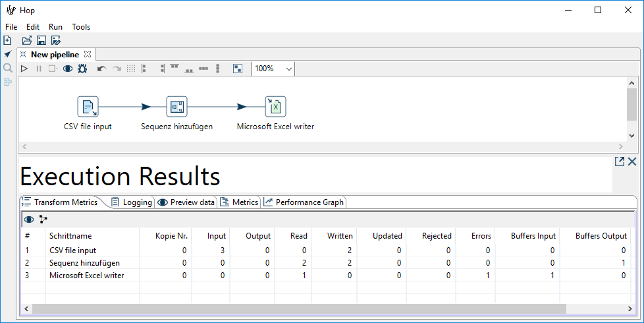This screenshot has width=644, height=323.
Task: Click the Input value 3 for CSV file input
Action: pyautogui.click(x=222, y=250)
